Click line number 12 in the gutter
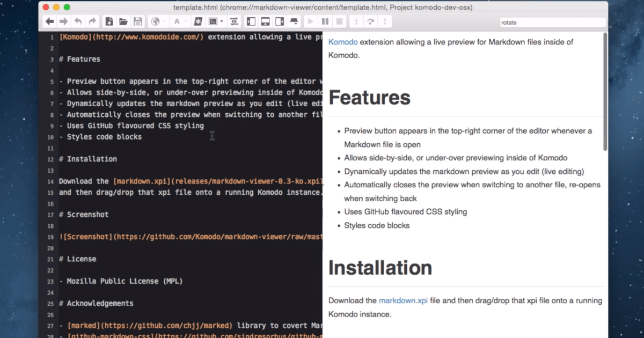This screenshot has width=644, height=338. [50, 159]
